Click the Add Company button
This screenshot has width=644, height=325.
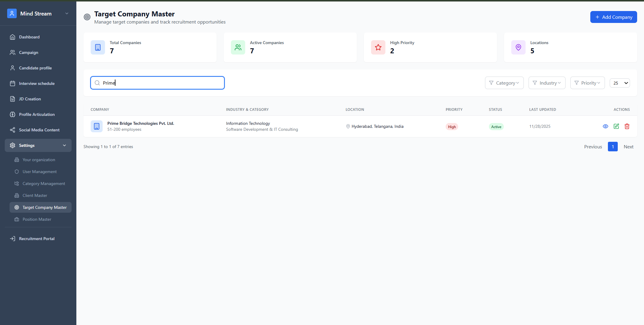(613, 17)
